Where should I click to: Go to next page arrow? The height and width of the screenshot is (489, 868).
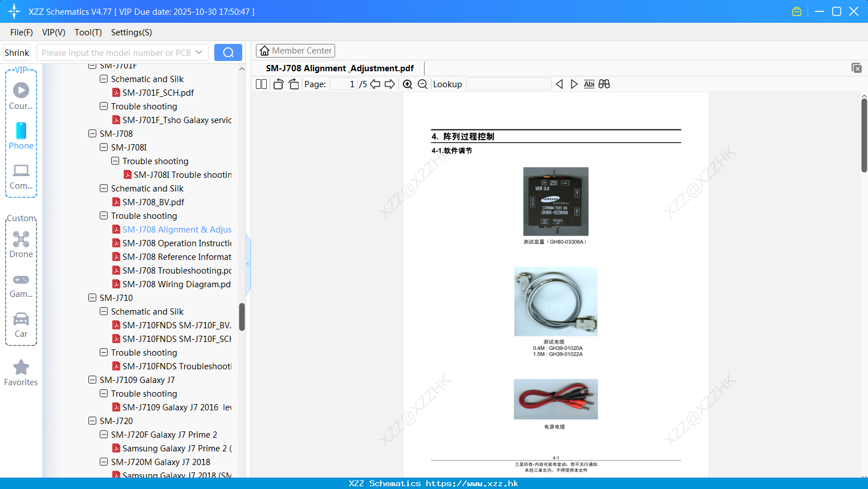390,84
